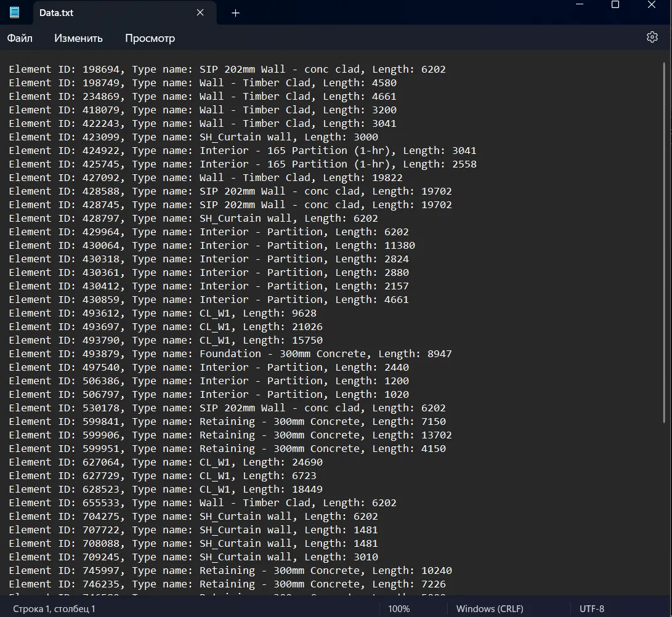672x617 pixels.
Task: Click Retaining line with Length: 7226
Action: point(227,584)
